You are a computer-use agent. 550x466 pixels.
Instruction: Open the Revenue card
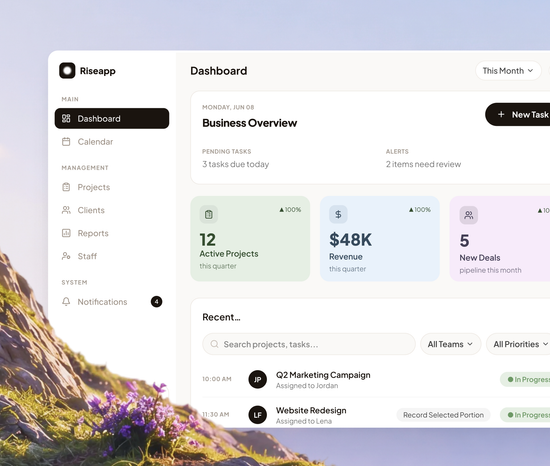point(380,239)
